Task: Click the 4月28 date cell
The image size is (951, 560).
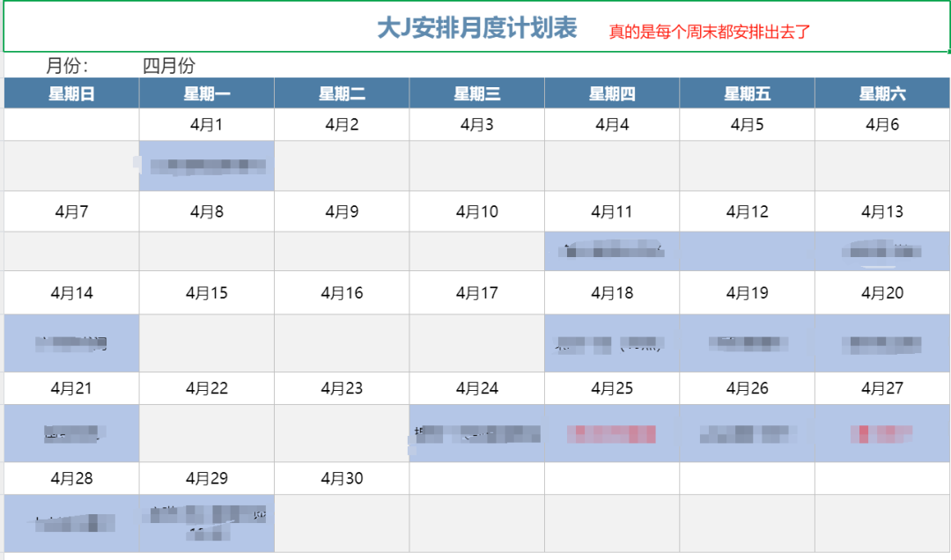Action: [x=71, y=479]
